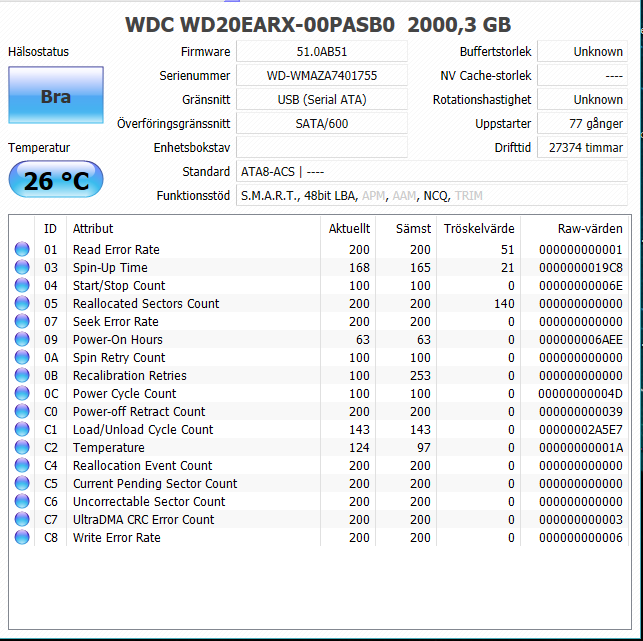Click the Reallocated Sectors Count status orb
This screenshot has height=641, width=643.
coord(22,304)
